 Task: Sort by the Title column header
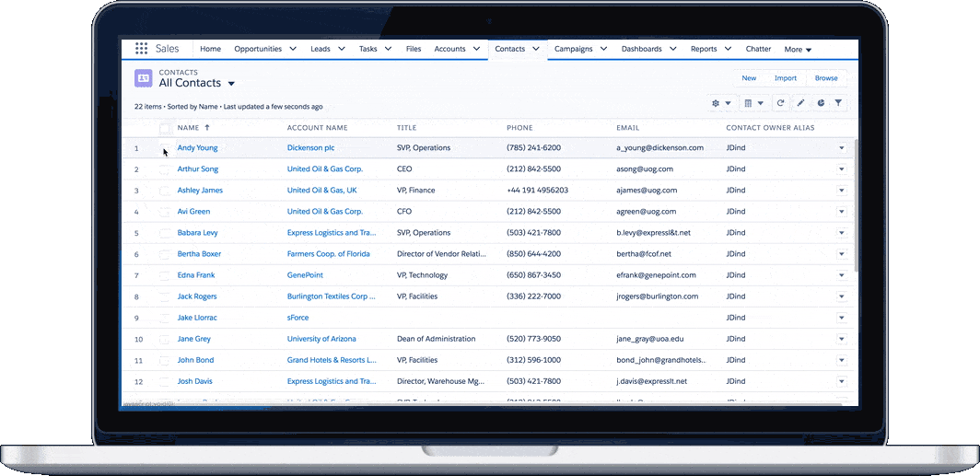coord(406,127)
